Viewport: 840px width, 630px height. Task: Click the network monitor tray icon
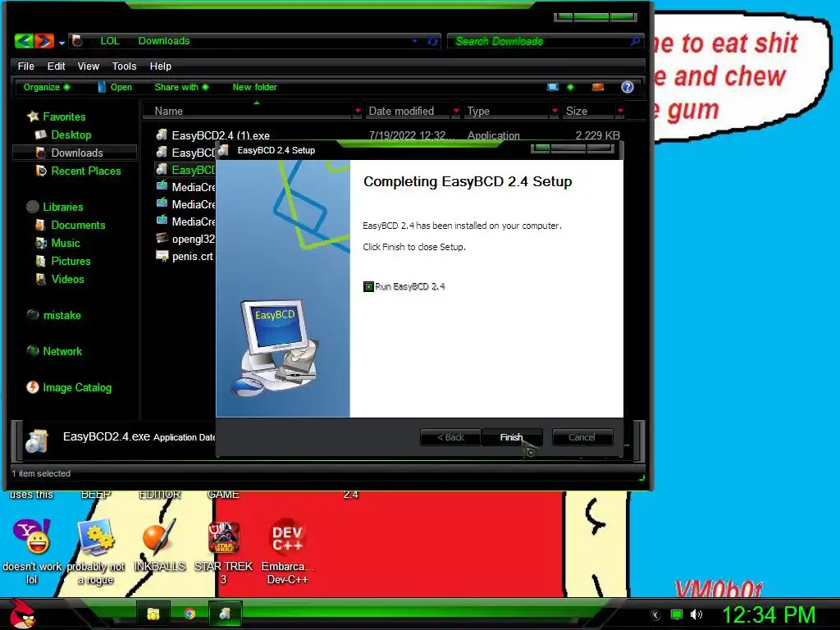pyautogui.click(x=677, y=614)
